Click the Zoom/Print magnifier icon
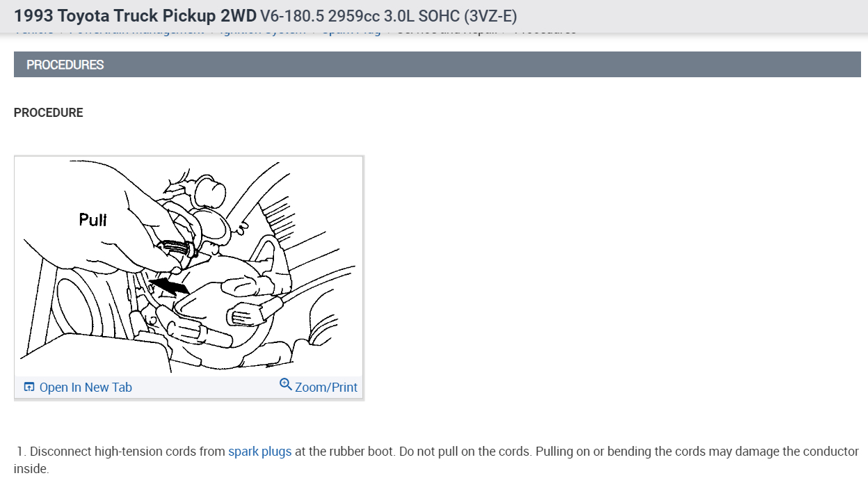The height and width of the screenshot is (494, 868). pos(285,384)
